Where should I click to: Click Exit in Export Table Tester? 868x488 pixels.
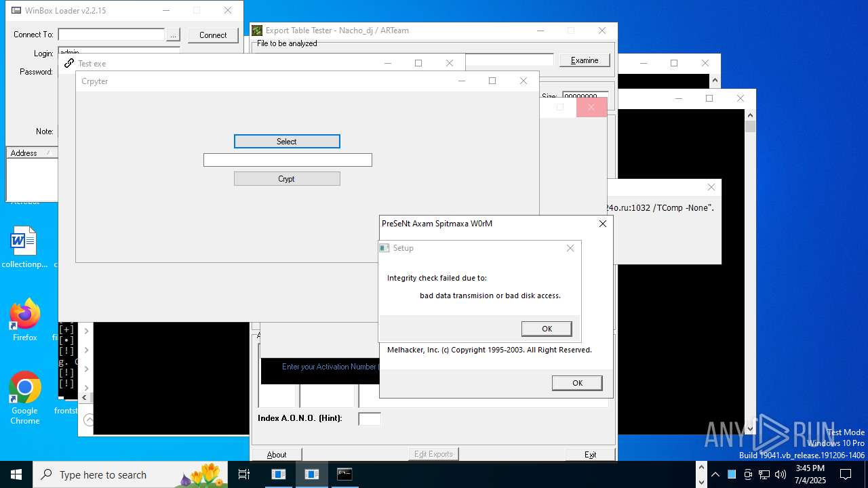[x=591, y=455]
